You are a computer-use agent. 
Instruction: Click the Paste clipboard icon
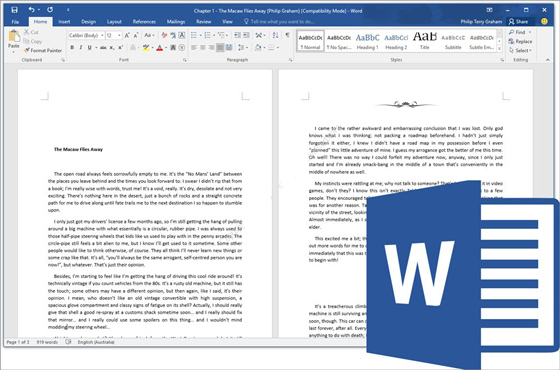coord(14,36)
